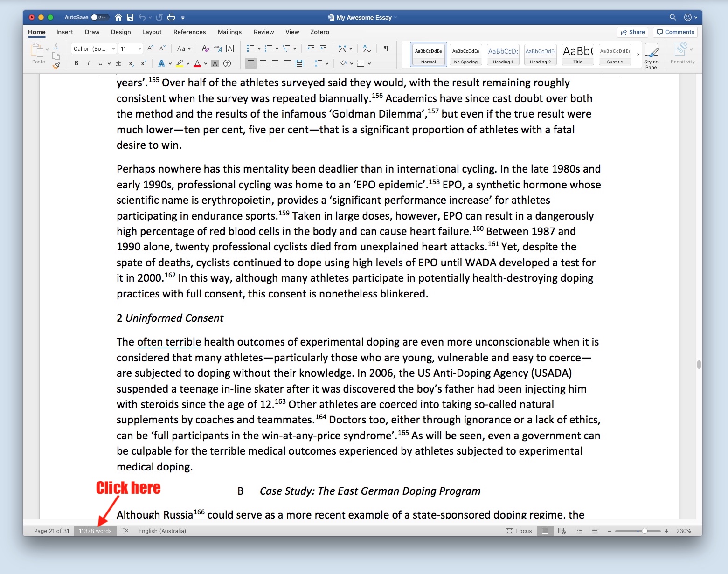
Task: Apply superscript formatting
Action: [142, 63]
